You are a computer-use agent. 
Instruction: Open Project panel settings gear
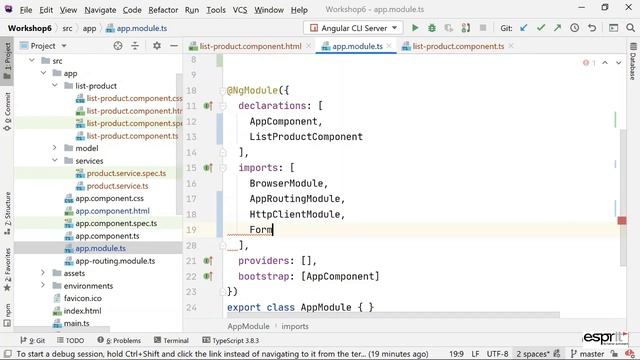point(157,46)
